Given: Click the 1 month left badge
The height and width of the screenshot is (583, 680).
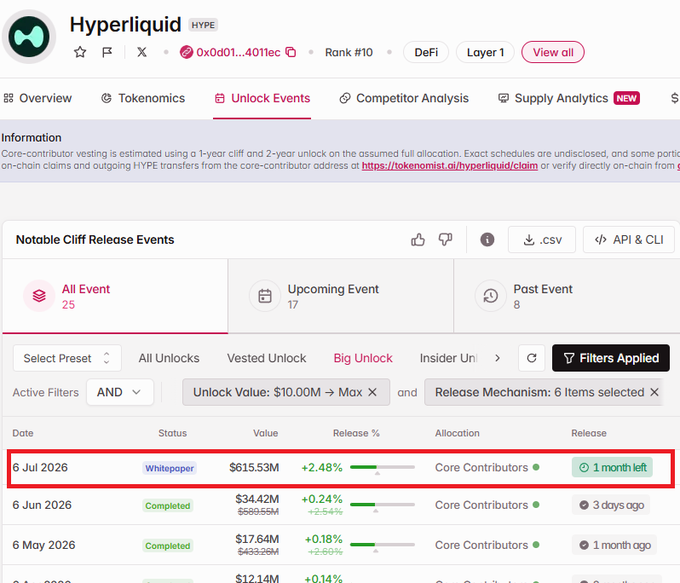Looking at the screenshot, I should [x=612, y=468].
